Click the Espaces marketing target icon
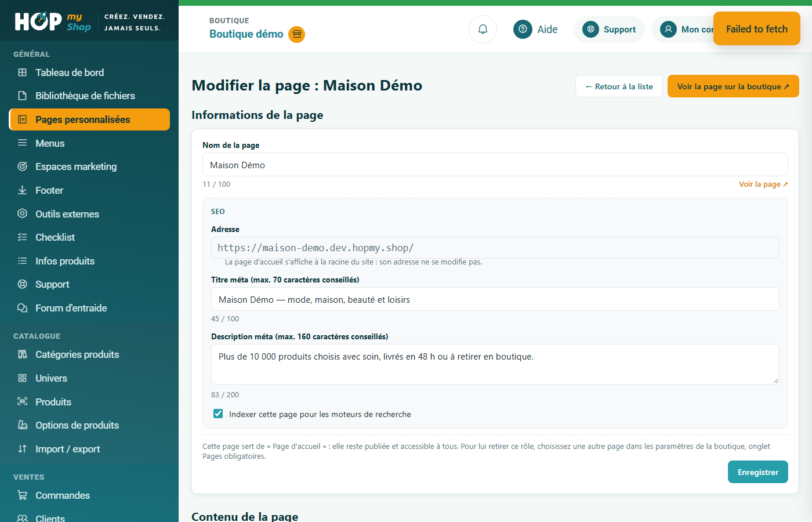Viewport: 812px width, 522px height. [x=23, y=166]
